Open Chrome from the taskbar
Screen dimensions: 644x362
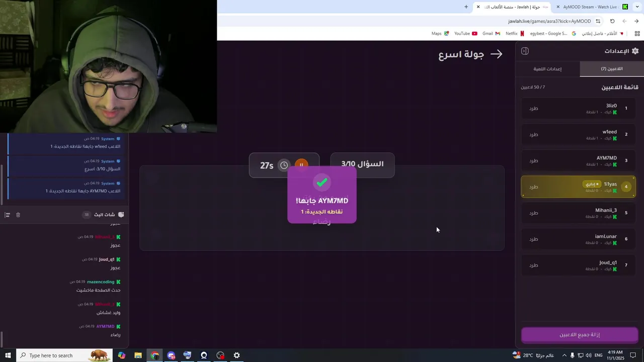pos(155,355)
